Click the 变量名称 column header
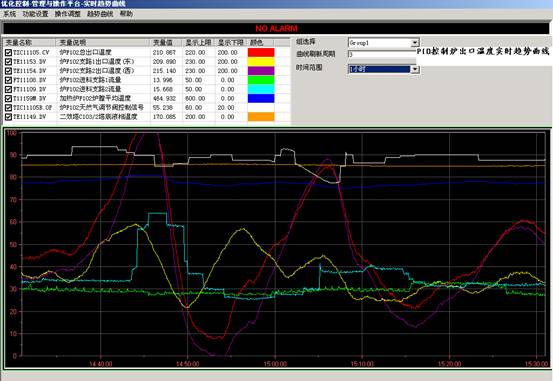Image resolution: width=553 pixels, height=381 pixels. [30, 43]
